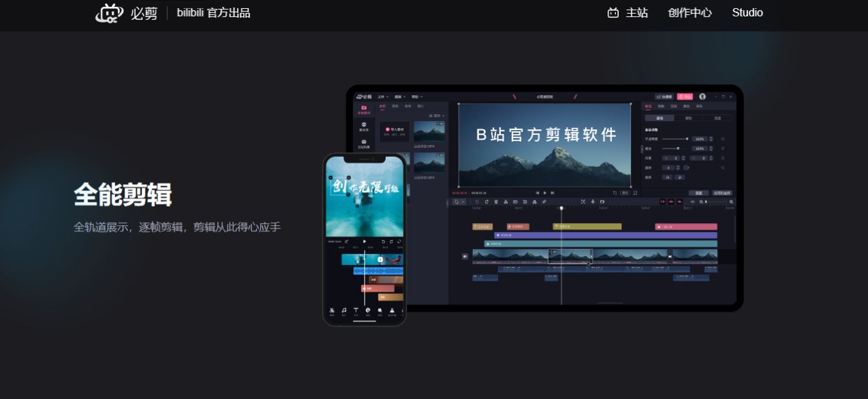The width and height of the screenshot is (868, 399).
Task: Select the star effects tool in the phone's bottom bar
Action: point(380,311)
